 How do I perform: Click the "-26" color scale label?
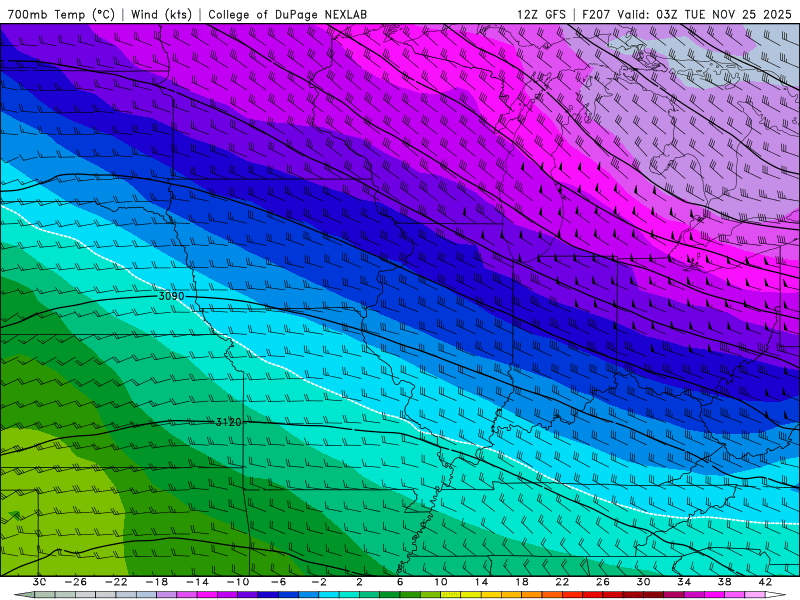point(76,582)
